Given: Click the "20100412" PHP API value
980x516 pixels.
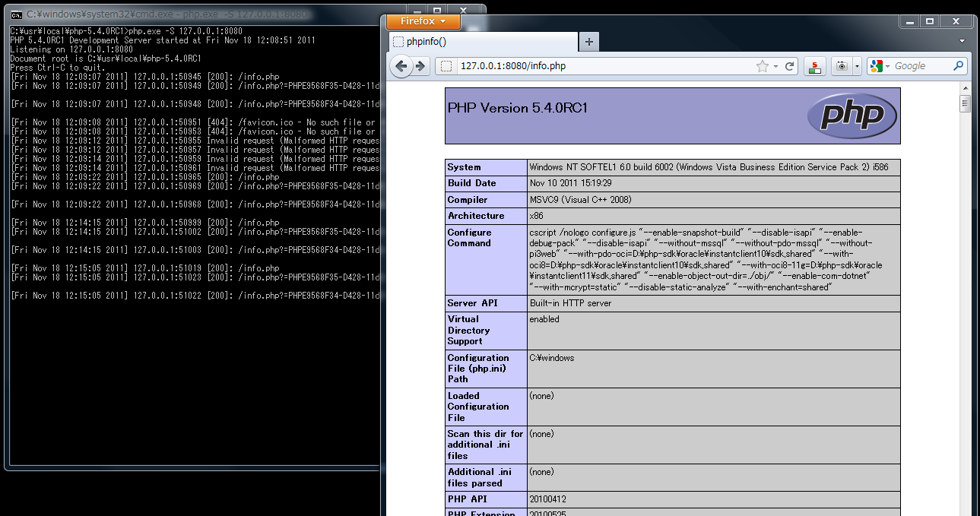Looking at the screenshot, I should click(x=548, y=499).
